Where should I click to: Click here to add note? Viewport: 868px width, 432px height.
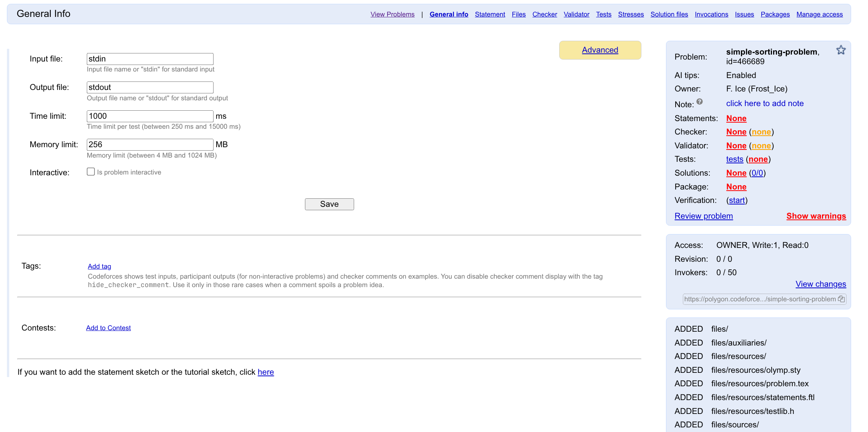click(x=764, y=103)
